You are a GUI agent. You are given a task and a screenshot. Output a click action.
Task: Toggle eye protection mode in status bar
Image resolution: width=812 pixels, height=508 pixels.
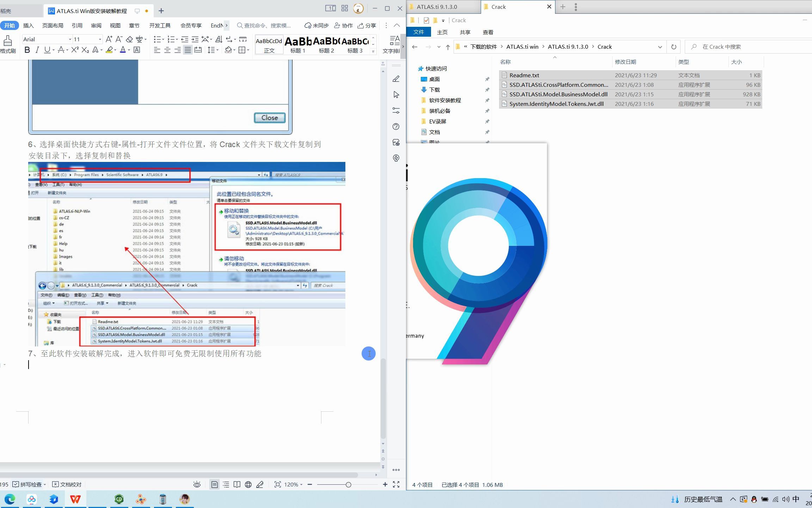(197, 485)
